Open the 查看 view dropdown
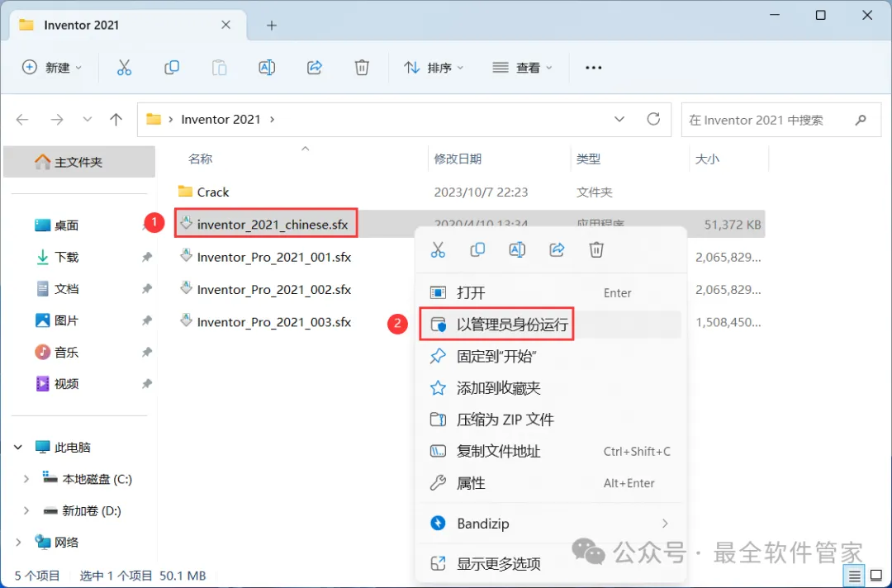The height and width of the screenshot is (588, 892). (523, 68)
